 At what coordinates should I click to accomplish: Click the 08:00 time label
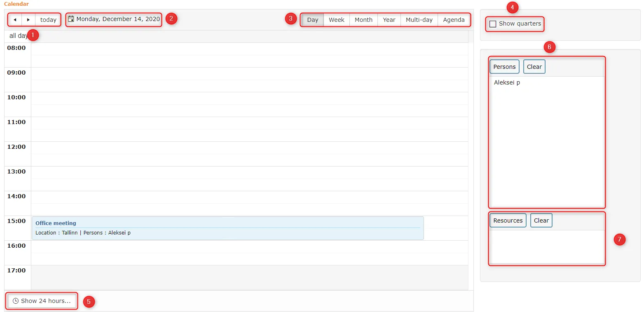[x=16, y=48]
